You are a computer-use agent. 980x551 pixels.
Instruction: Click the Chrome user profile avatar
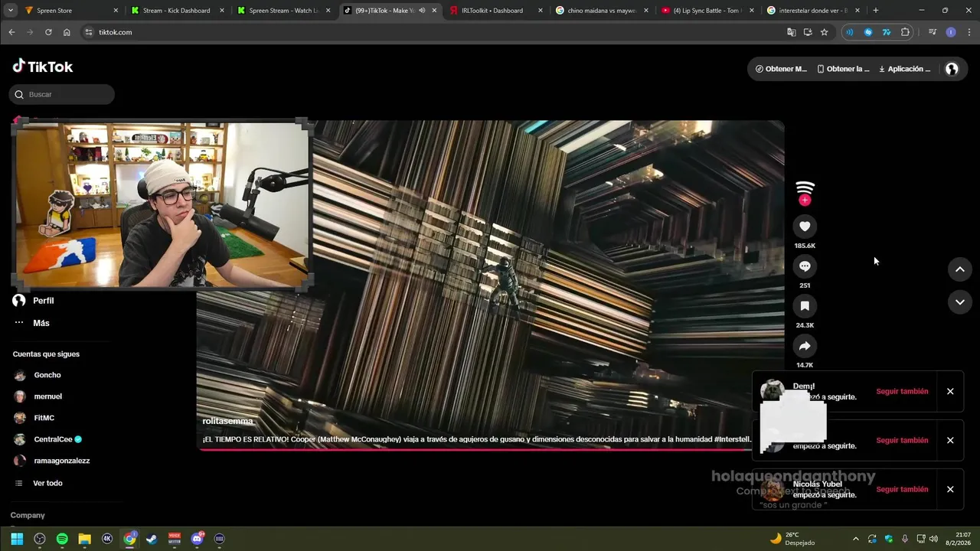(x=951, y=32)
